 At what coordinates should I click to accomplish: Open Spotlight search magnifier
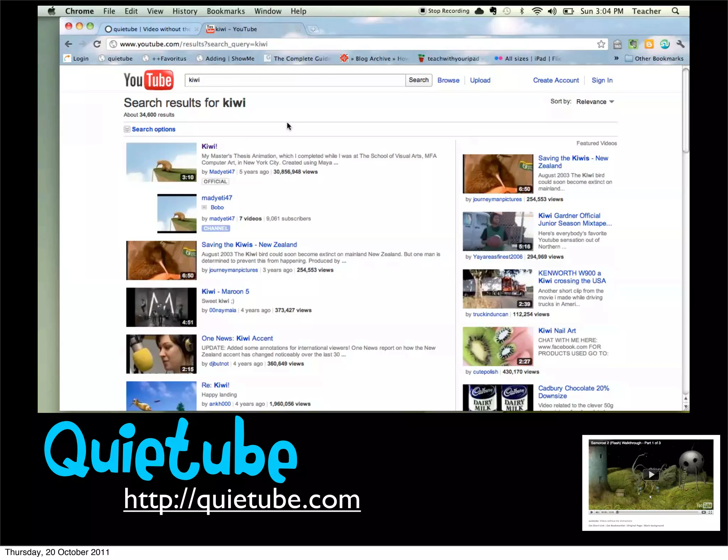675,11
